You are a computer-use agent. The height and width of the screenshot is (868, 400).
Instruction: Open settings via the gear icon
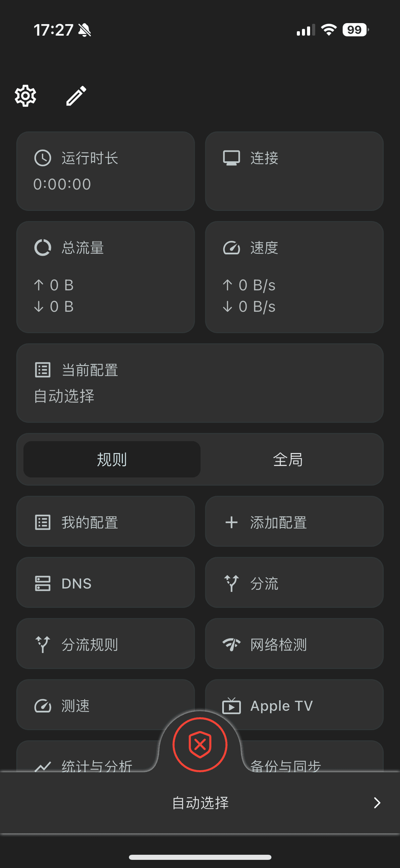click(25, 96)
